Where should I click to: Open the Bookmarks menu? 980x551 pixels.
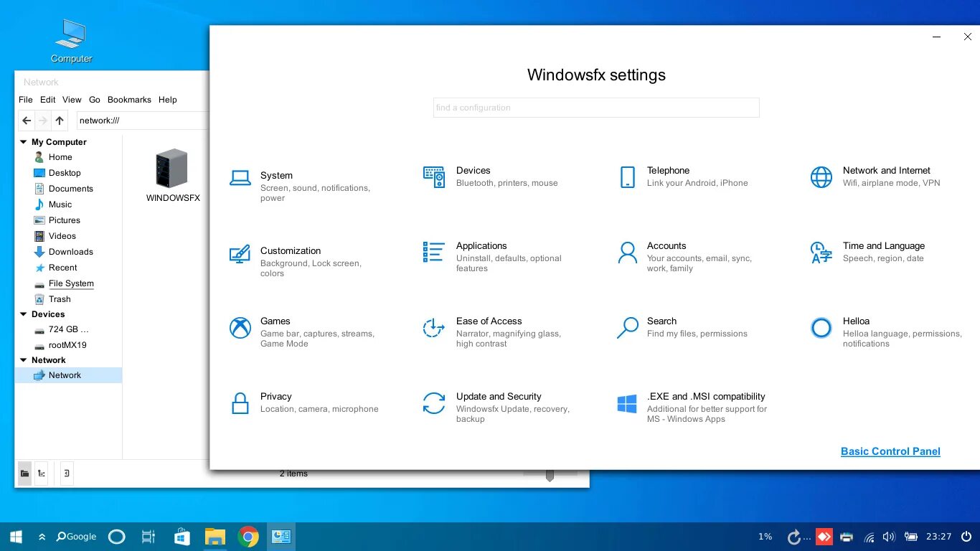click(129, 100)
